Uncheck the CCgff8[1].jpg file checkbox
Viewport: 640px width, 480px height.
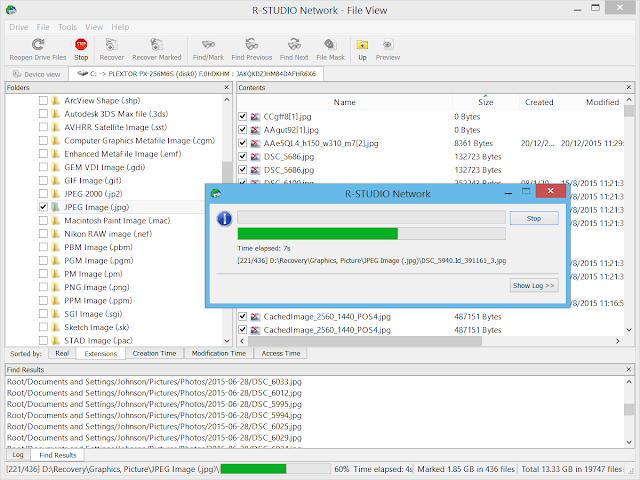[242, 117]
